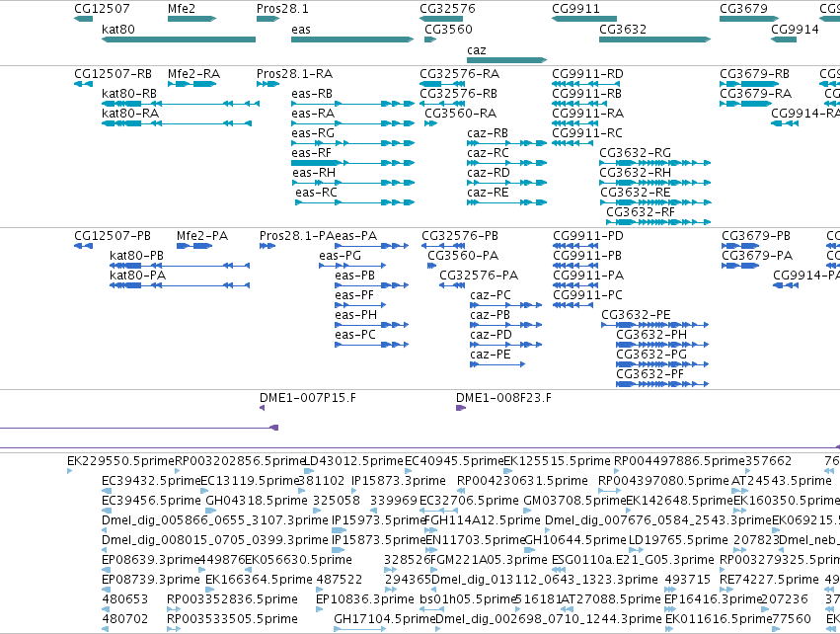Select the CG3560 gene label
Screen dimensions: 840x634
[448, 30]
